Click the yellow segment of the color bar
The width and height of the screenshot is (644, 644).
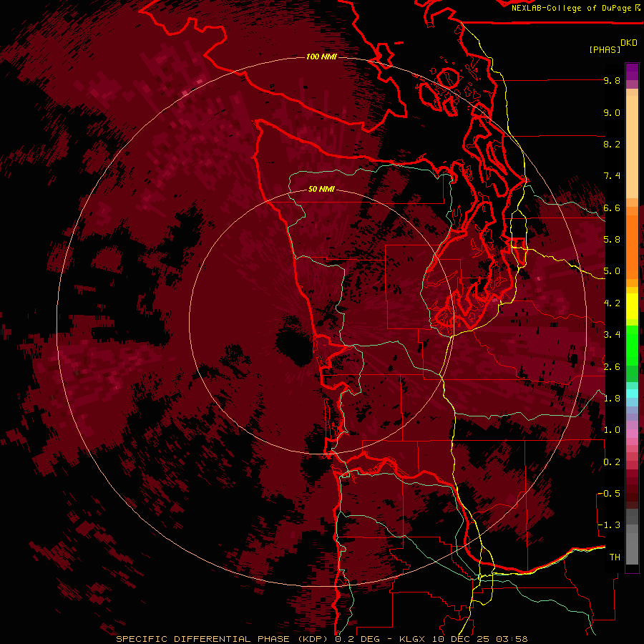(632, 306)
